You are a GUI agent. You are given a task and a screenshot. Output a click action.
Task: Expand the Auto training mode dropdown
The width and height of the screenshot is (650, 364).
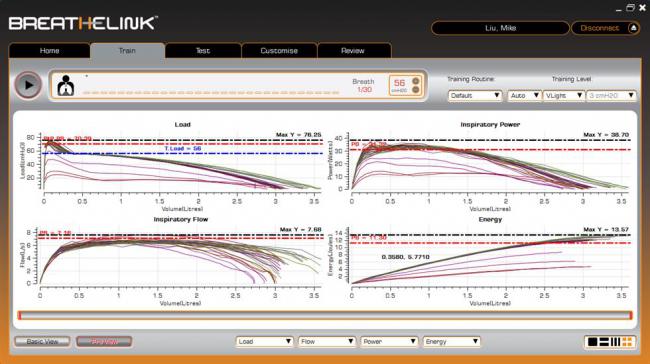pyautogui.click(x=524, y=96)
